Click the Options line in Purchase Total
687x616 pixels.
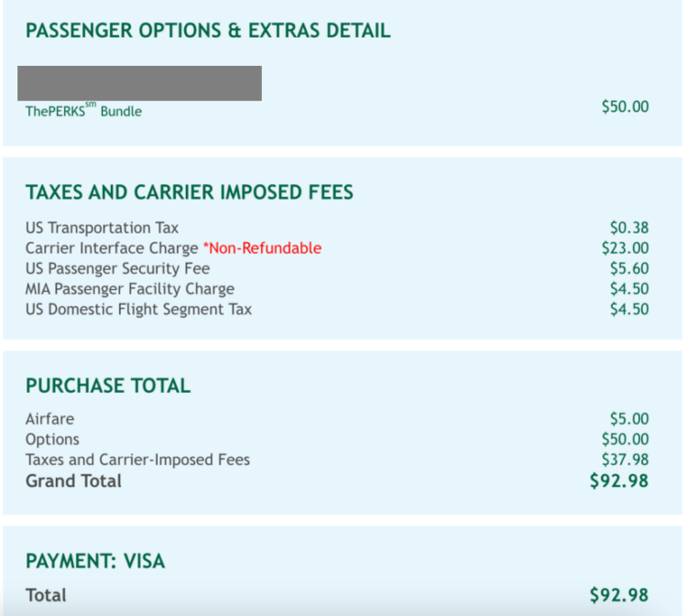point(337,439)
